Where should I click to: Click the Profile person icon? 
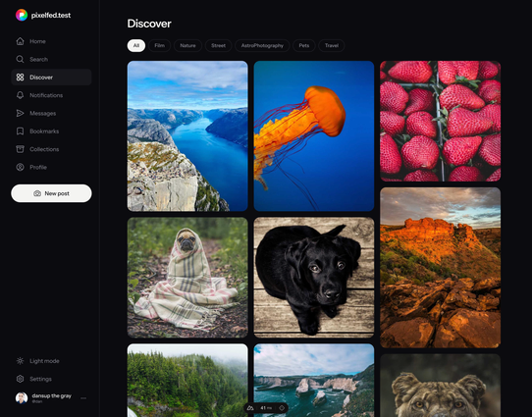pos(20,167)
